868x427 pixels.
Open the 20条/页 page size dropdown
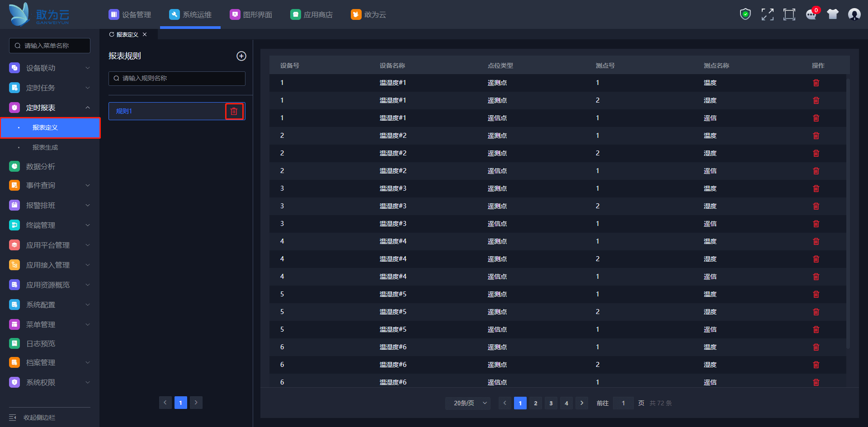(467, 403)
